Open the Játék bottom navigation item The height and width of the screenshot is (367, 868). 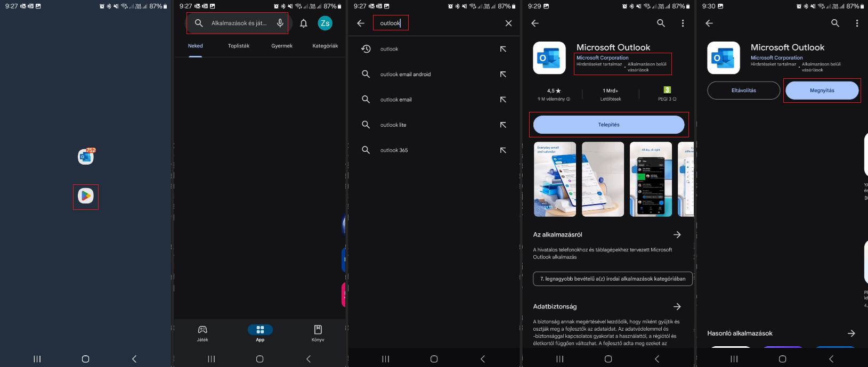[202, 333]
